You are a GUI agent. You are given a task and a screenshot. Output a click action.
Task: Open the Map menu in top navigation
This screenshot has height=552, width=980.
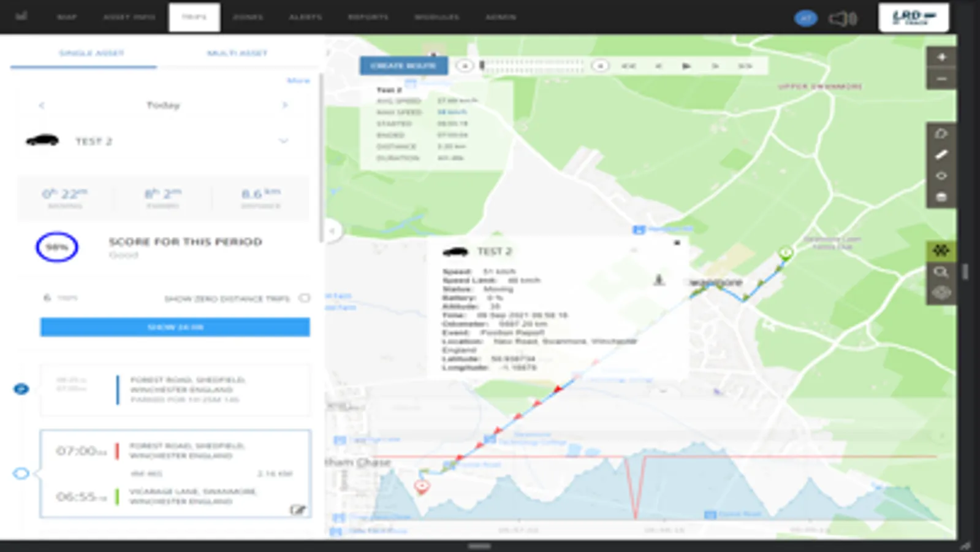click(x=67, y=17)
